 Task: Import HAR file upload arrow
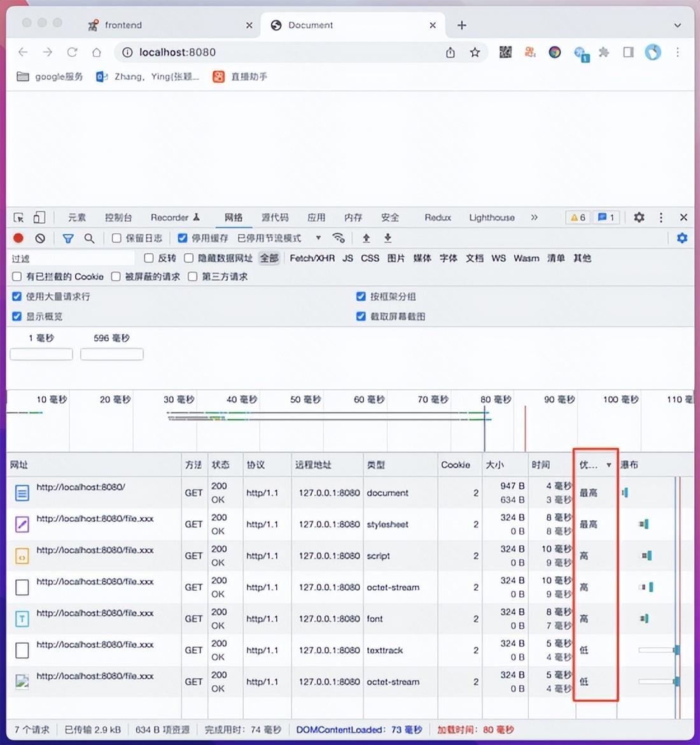tap(366, 238)
